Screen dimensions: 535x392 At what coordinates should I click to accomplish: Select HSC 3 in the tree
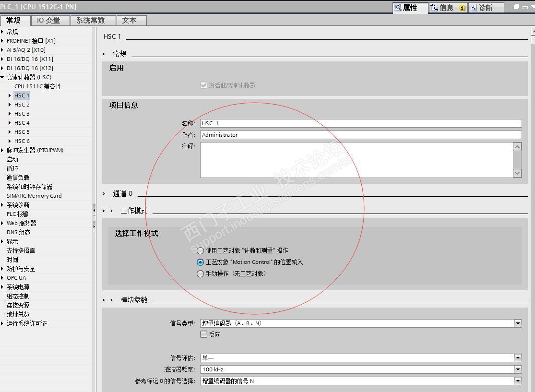(22, 114)
